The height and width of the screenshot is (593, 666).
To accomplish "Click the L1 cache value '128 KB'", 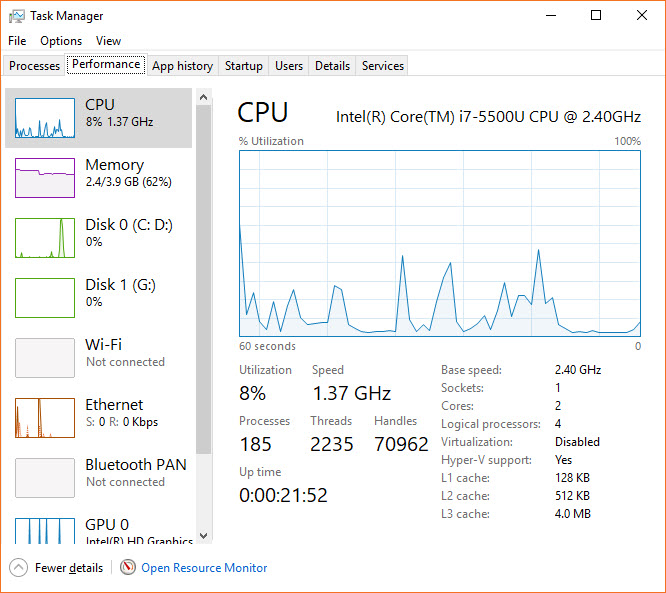I will (x=573, y=478).
